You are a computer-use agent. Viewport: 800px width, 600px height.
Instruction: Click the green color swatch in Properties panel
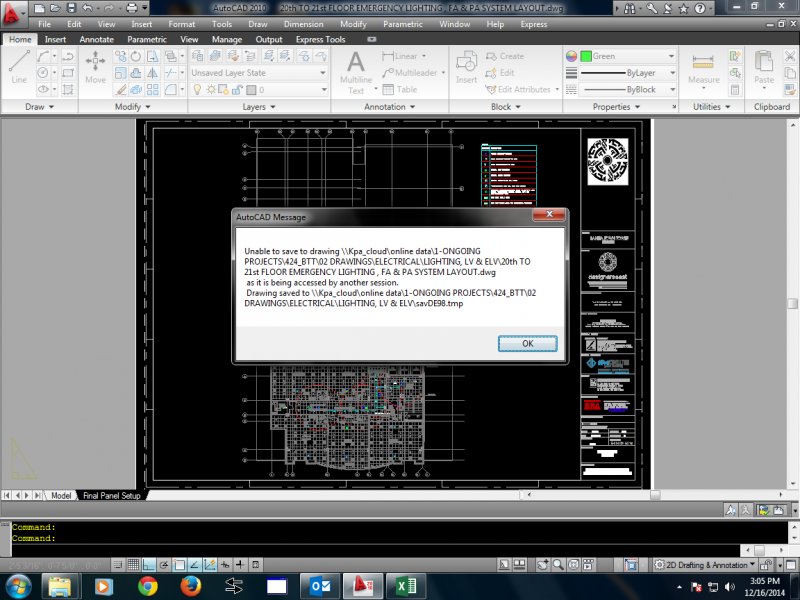(x=586, y=56)
